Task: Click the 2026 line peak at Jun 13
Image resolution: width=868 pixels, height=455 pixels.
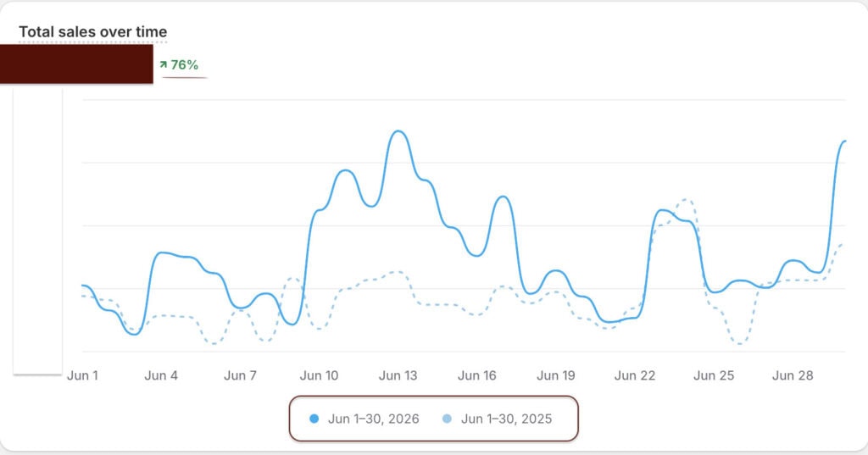Action: [398, 131]
